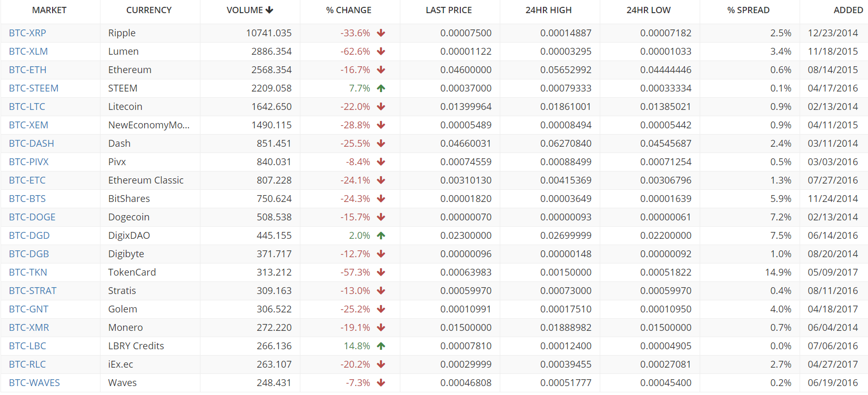Open the BTC-STRAT market link
This screenshot has width=868, height=395.
click(x=33, y=291)
